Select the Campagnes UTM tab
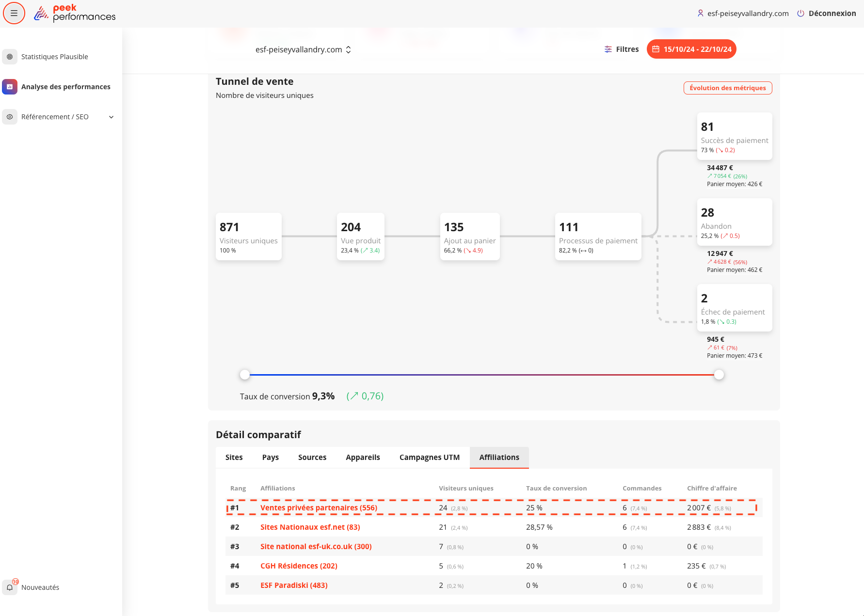The image size is (864, 616). pos(429,458)
